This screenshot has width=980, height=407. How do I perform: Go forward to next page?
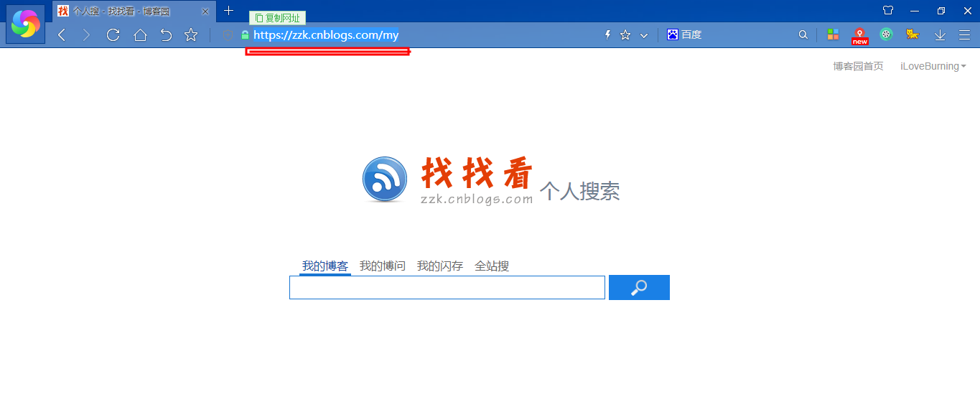(86, 35)
